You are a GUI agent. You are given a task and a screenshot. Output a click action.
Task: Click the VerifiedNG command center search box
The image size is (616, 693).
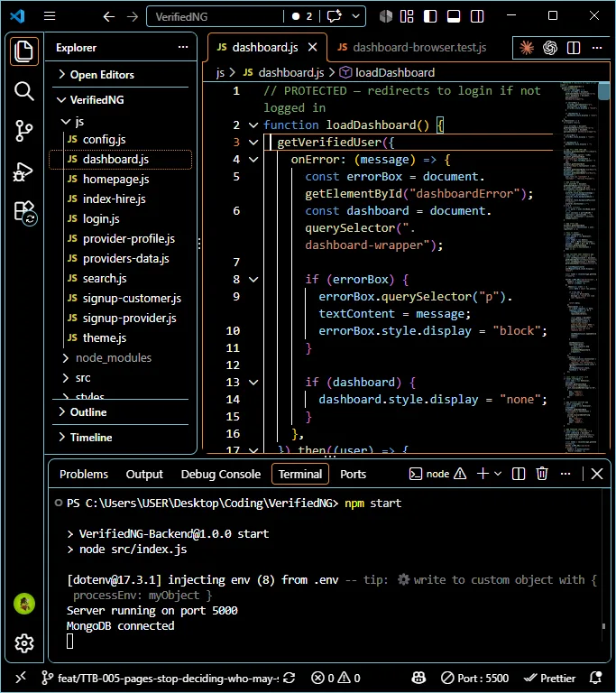[x=216, y=17]
